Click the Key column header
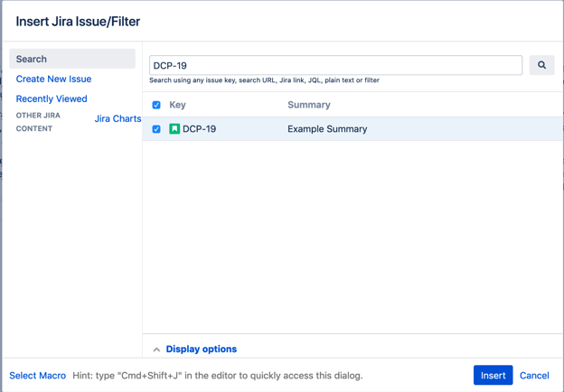This screenshot has height=392, width=564. pos(177,105)
